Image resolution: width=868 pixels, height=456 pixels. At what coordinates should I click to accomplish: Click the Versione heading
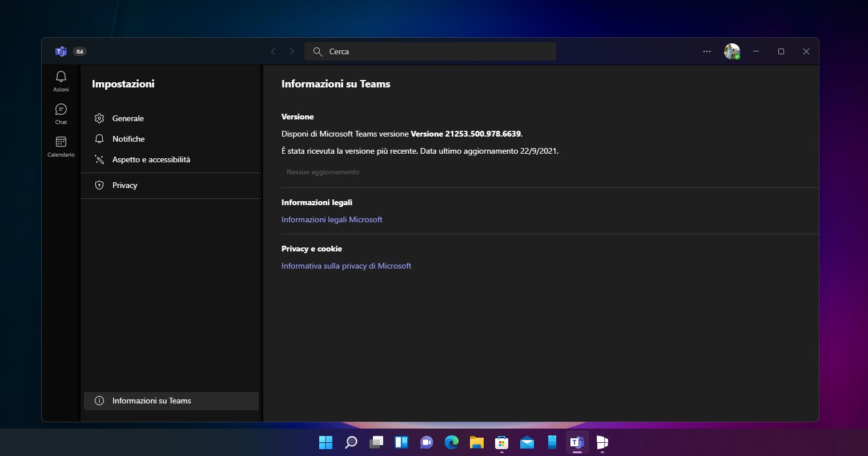pos(298,117)
